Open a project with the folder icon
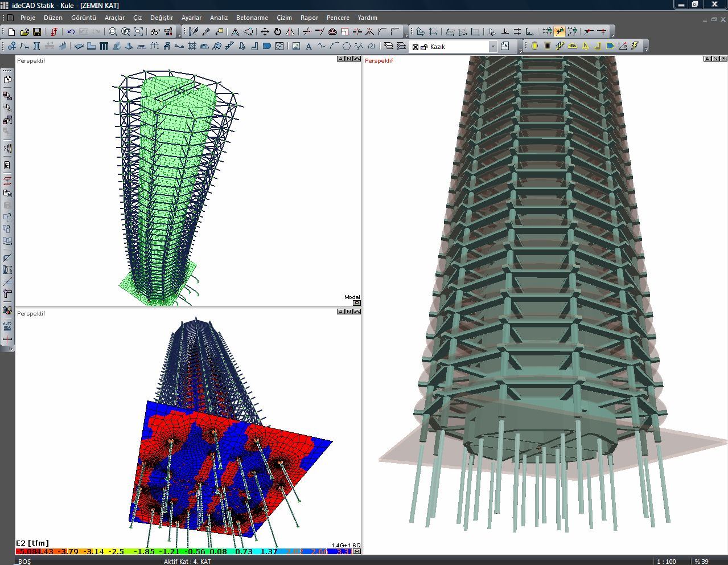Screen dimensions: 728x565 point(24,32)
